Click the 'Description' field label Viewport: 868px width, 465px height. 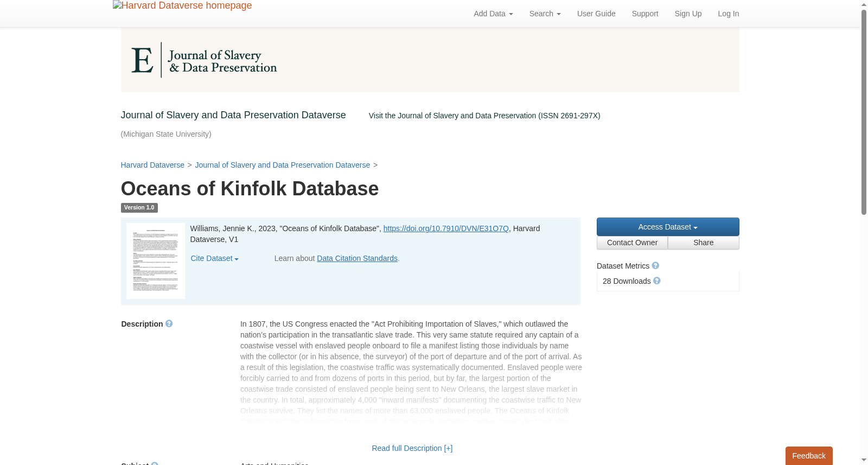pyautogui.click(x=142, y=324)
